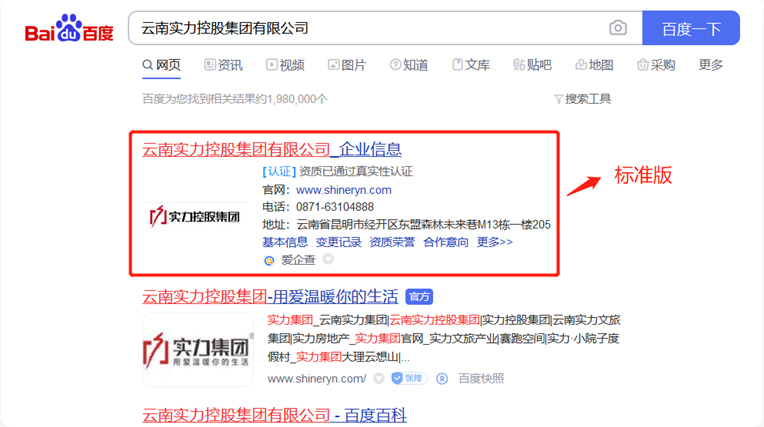Open the 地图 tab
764x427 pixels.
pyautogui.click(x=594, y=65)
